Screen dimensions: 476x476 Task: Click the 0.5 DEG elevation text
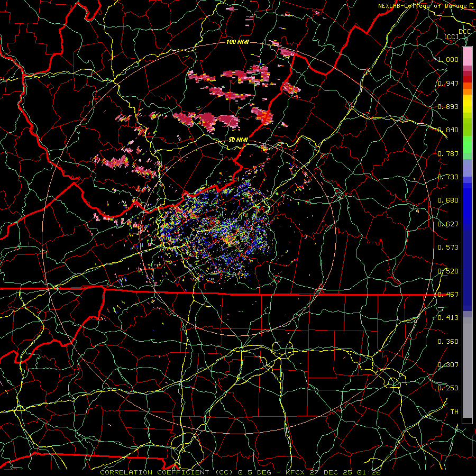coord(255,472)
